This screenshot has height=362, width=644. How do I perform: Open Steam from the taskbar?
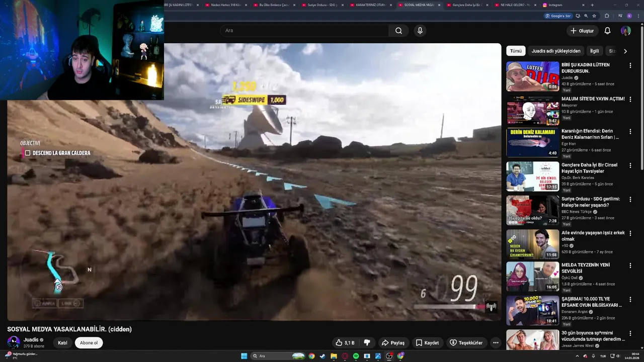coord(323,356)
